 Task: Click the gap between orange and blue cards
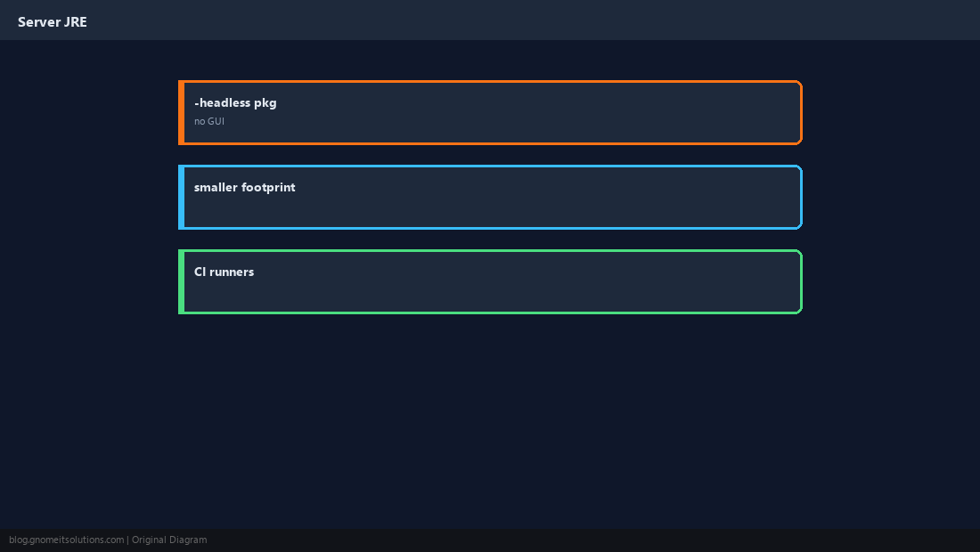(x=490, y=155)
